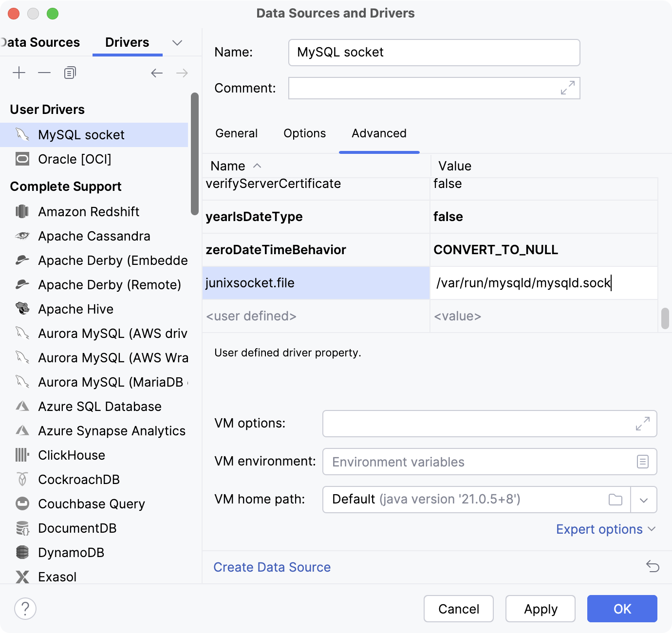
Task: Switch to the General tab
Action: pyautogui.click(x=237, y=133)
